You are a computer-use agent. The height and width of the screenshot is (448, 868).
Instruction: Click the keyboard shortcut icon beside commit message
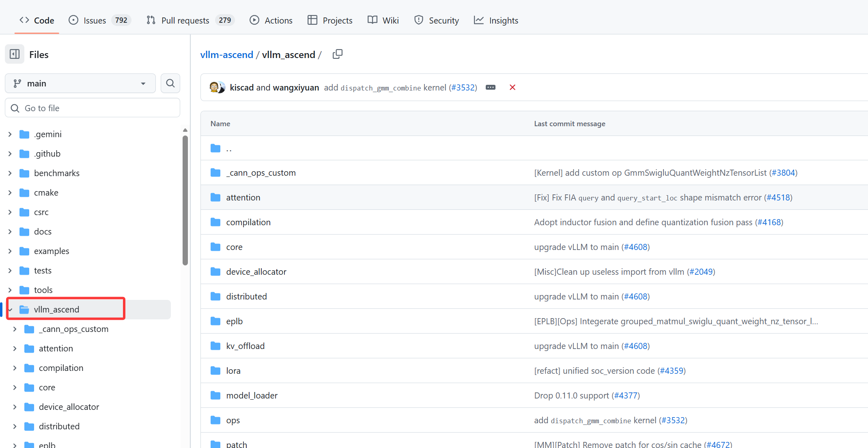[x=491, y=87]
